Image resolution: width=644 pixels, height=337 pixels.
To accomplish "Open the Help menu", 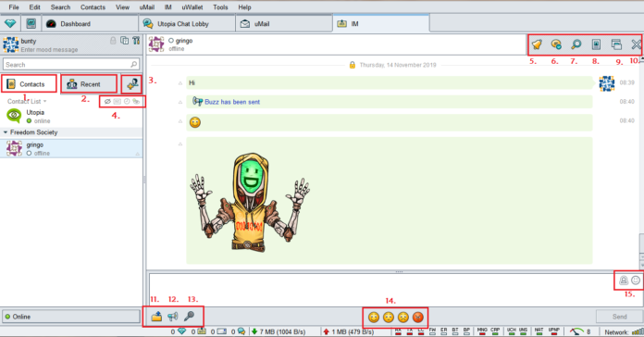I will [x=244, y=7].
